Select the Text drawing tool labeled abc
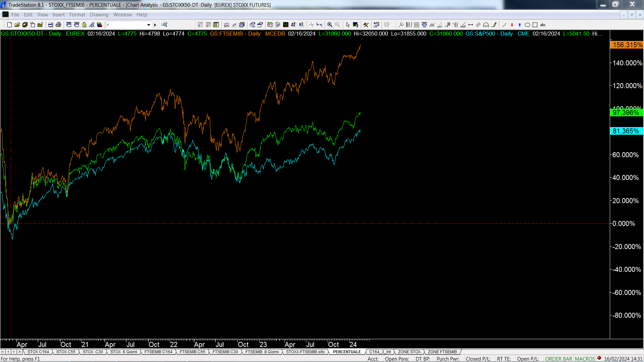This screenshot has height=362, width=644. pyautogui.click(x=543, y=25)
